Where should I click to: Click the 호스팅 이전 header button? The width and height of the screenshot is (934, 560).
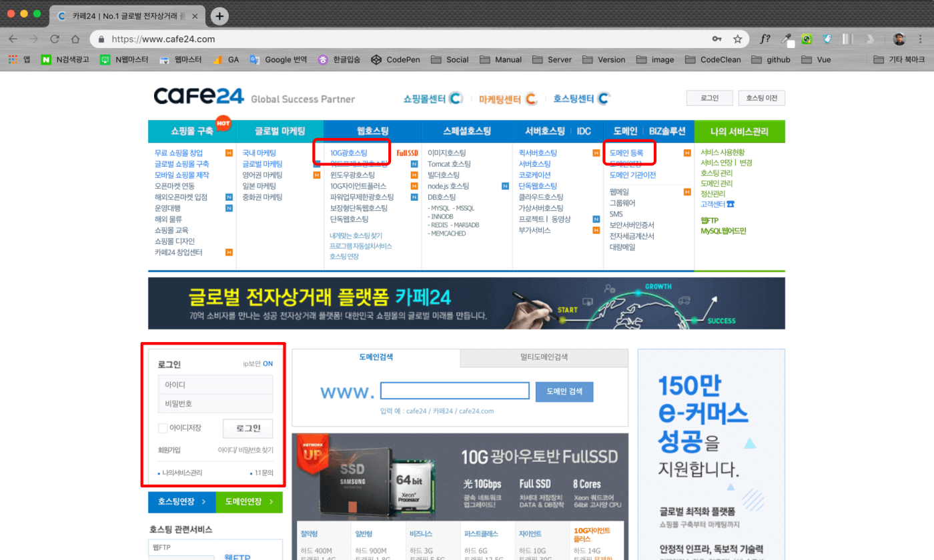(x=761, y=98)
